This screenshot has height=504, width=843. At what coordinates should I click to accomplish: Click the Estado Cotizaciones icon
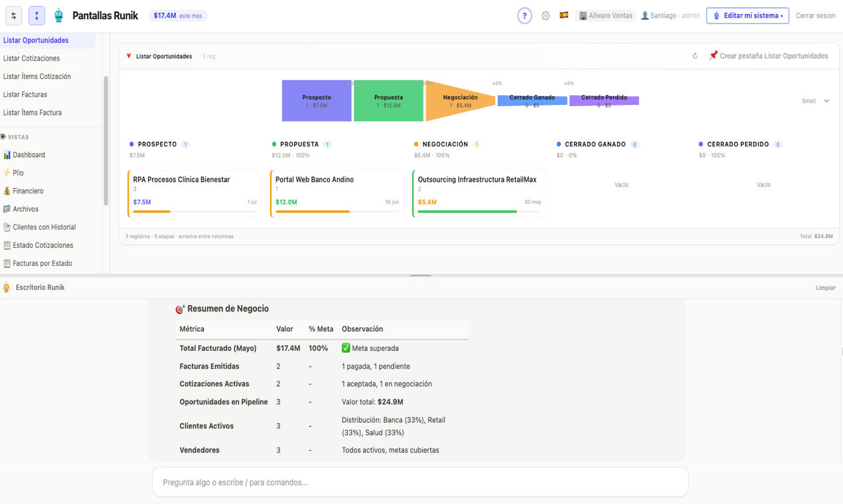tap(7, 245)
